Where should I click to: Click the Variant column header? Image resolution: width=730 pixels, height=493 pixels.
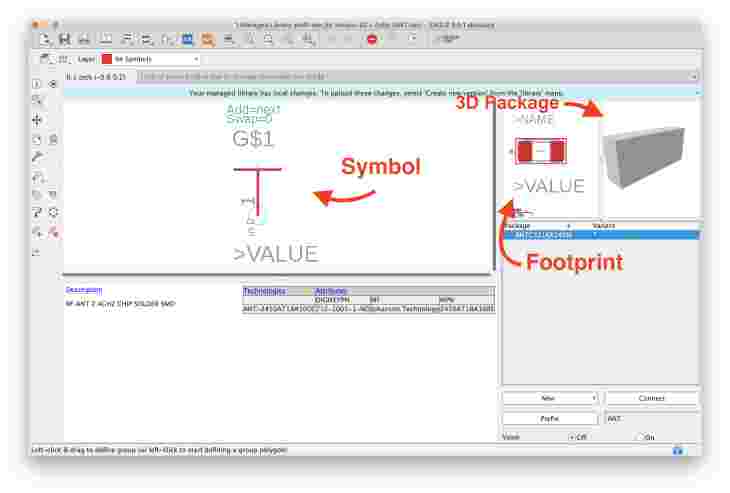tap(603, 225)
